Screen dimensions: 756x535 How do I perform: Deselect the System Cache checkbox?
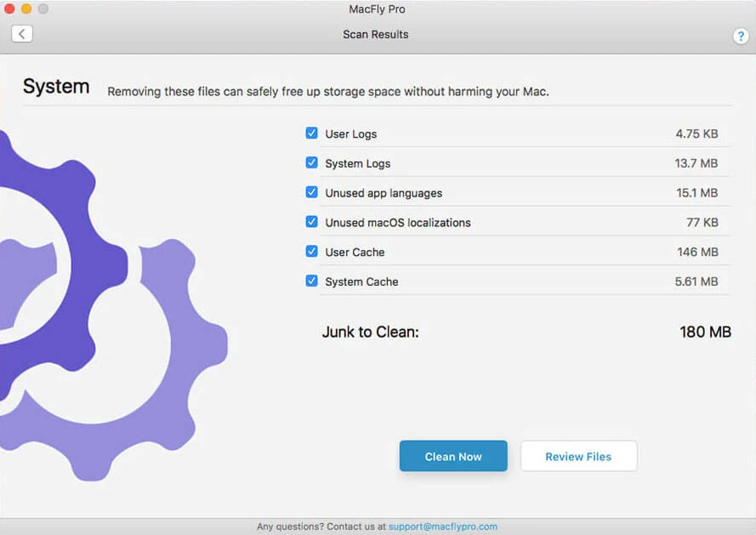[x=311, y=281]
